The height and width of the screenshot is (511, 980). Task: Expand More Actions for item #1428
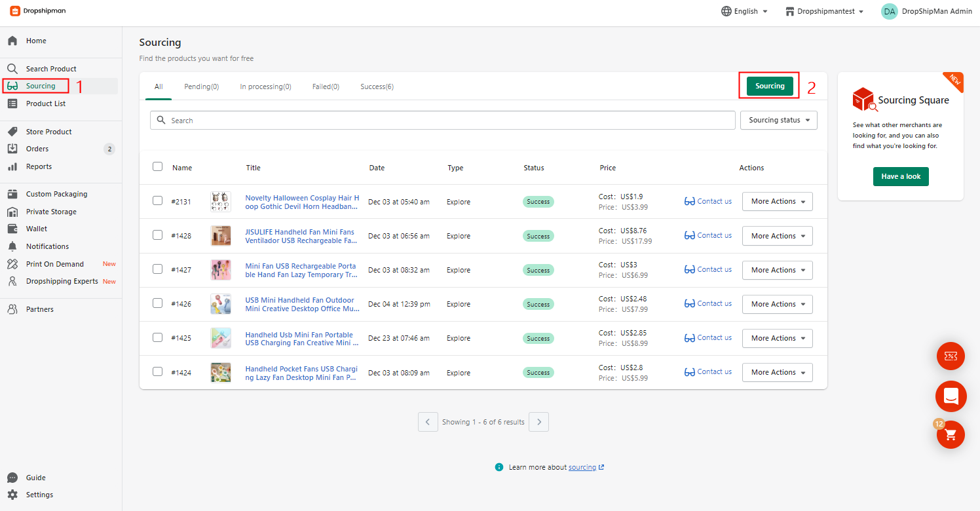777,236
